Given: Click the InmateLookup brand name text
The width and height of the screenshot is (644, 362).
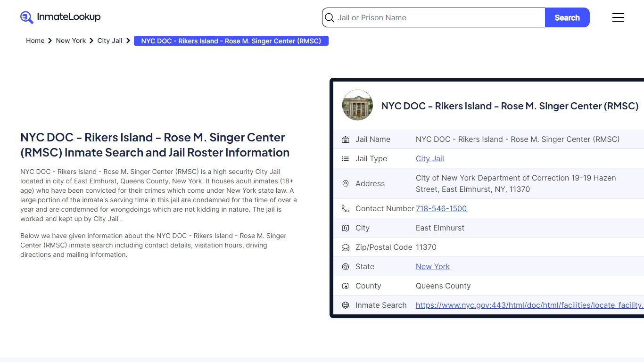Looking at the screenshot, I should pos(69,17).
